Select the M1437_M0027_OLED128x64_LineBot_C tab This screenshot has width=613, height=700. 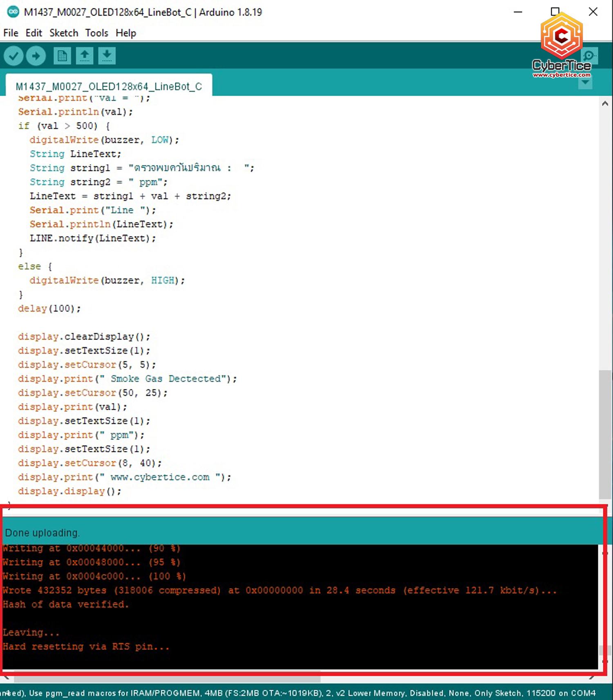[109, 86]
